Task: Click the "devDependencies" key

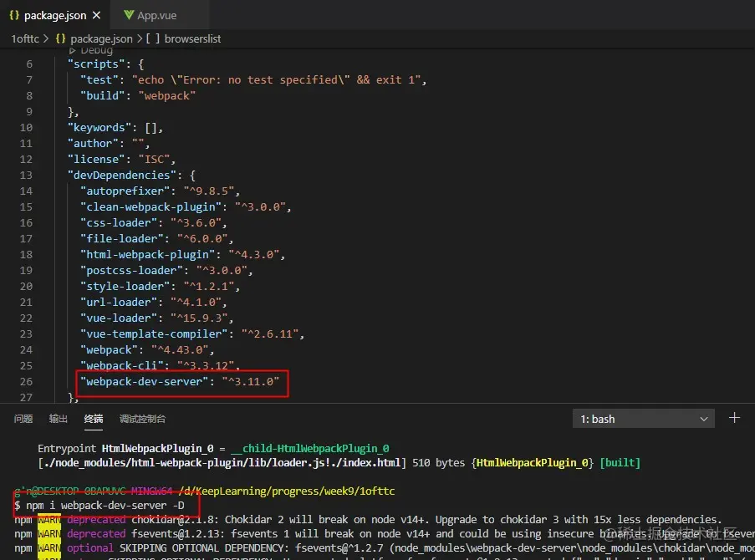Action: tap(122, 176)
